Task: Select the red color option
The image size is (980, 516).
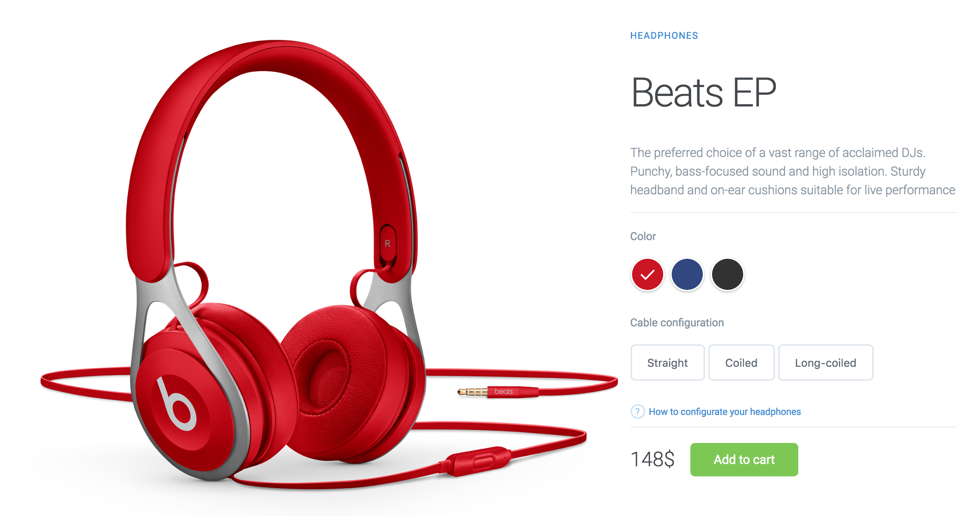Action: [647, 274]
